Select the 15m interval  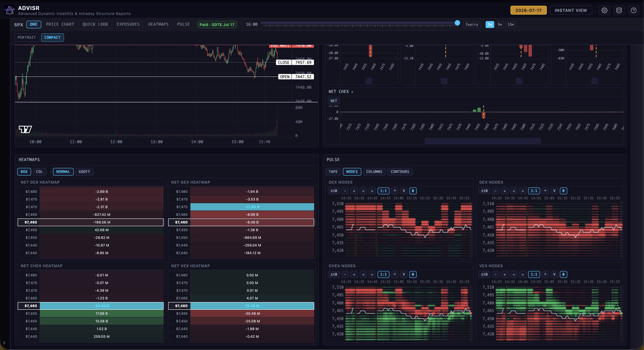pyautogui.click(x=511, y=25)
